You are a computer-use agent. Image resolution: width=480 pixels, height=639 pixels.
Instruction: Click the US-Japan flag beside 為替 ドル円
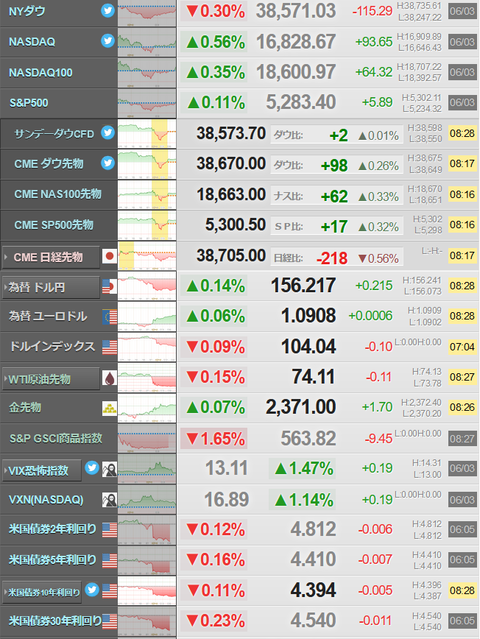tap(109, 287)
